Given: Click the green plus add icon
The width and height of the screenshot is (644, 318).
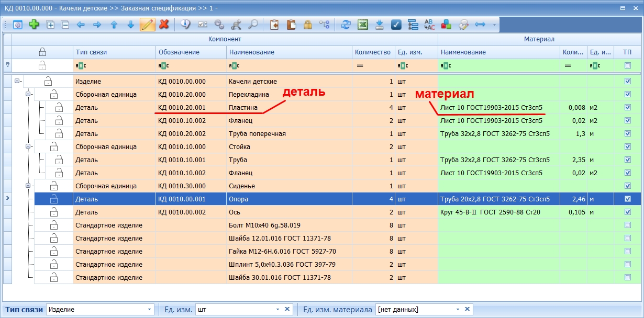Looking at the screenshot, I should (x=34, y=24).
